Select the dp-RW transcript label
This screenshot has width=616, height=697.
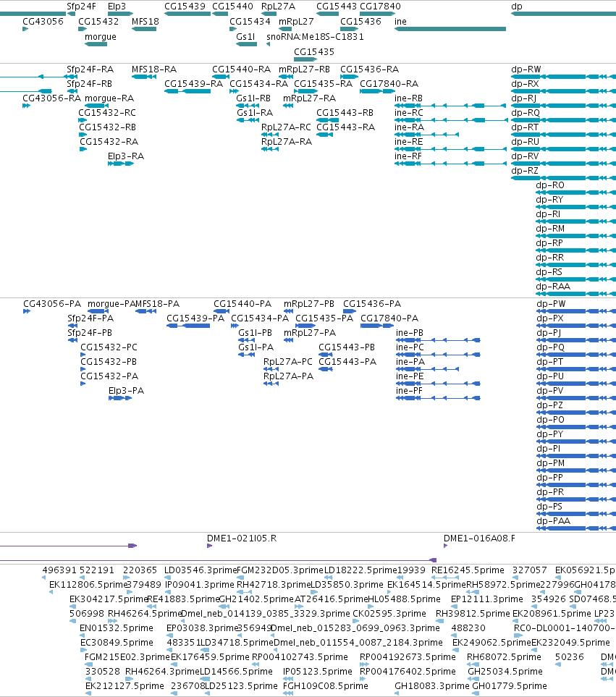(526, 69)
